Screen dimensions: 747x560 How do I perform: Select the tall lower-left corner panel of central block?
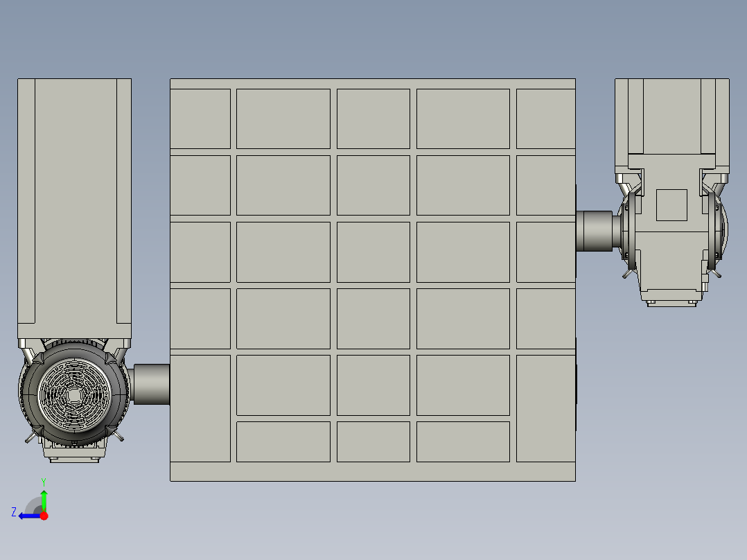[200, 408]
